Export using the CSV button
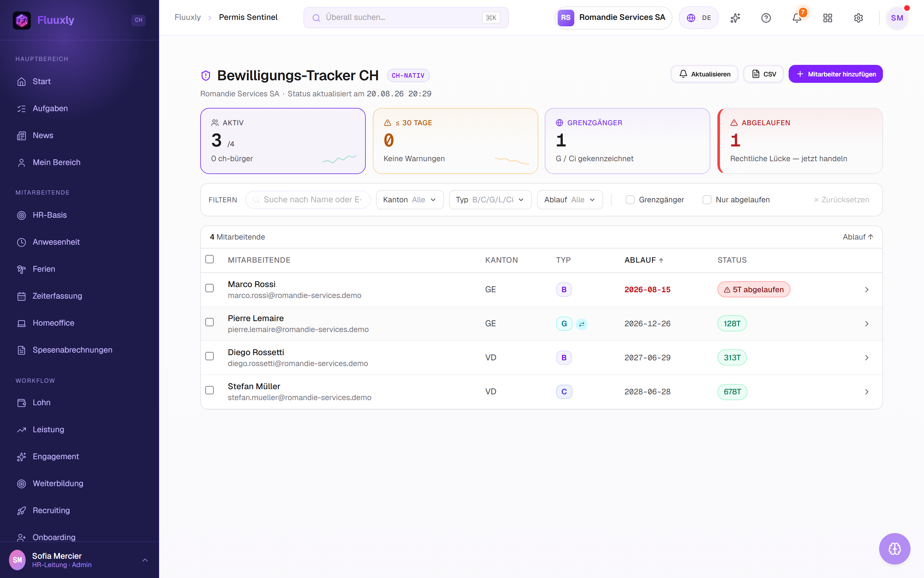Screen dimensions: 924x578 (764, 74)
